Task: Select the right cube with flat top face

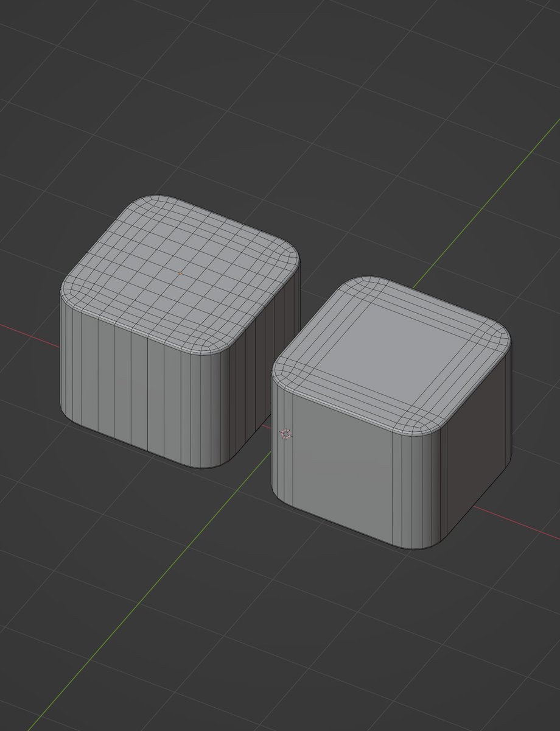Action: pos(391,413)
